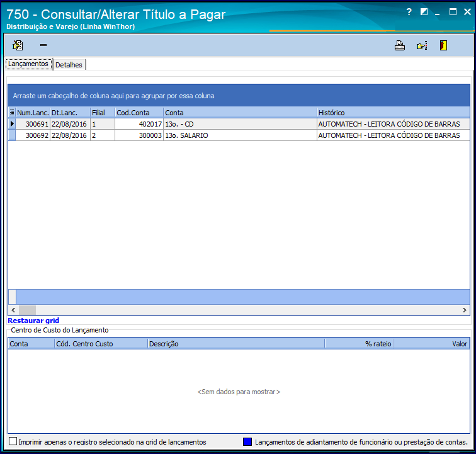
Task: Select cell 300691 in Num.Lanc. column
Action: pos(33,124)
